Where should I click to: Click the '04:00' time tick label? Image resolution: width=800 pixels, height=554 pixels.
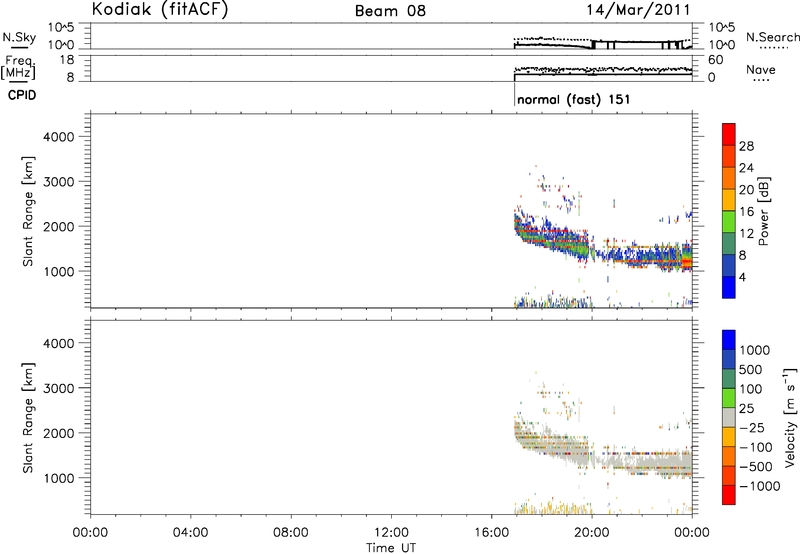click(190, 533)
